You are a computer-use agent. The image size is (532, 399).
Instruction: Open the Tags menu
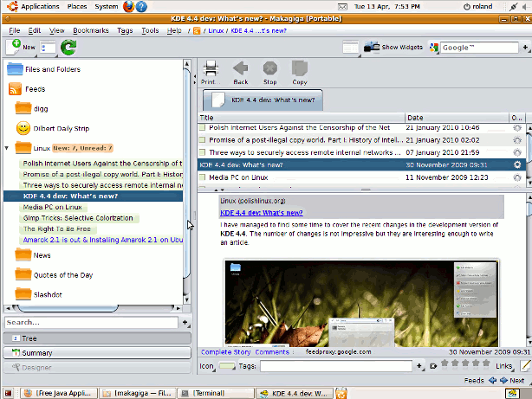125,30
